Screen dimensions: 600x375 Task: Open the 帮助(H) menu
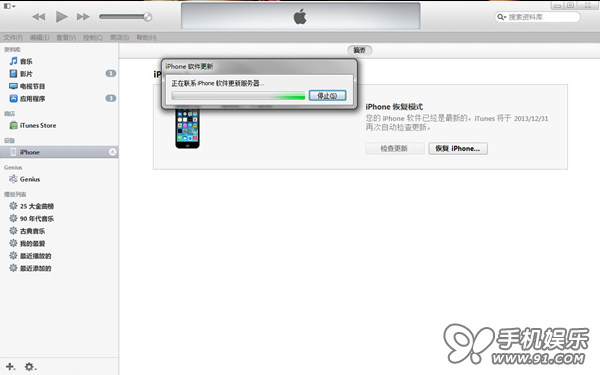pos(146,37)
